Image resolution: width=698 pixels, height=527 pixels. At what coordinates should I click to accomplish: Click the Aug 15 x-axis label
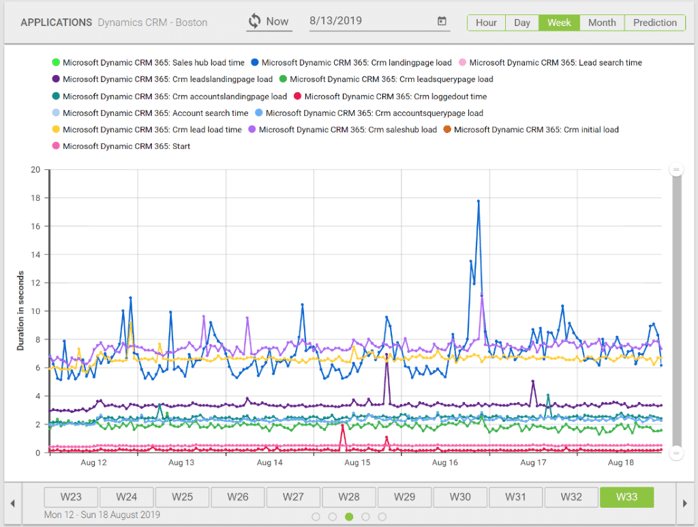pyautogui.click(x=357, y=462)
